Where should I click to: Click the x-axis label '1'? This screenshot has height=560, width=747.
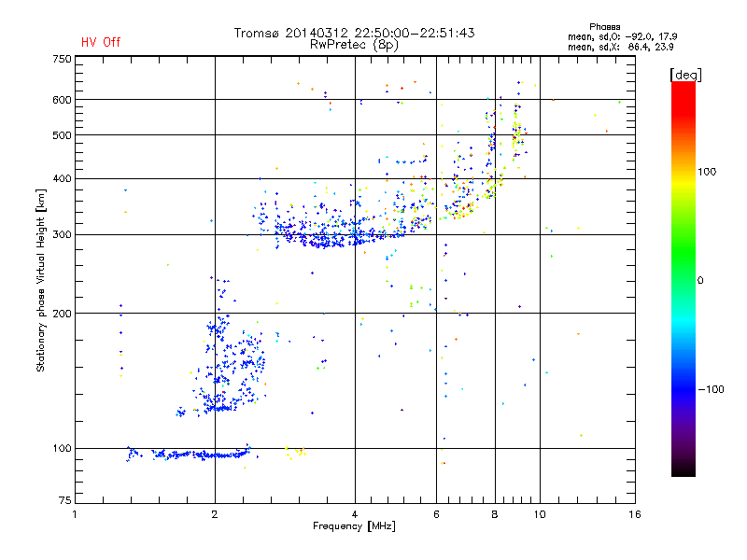click(75, 514)
